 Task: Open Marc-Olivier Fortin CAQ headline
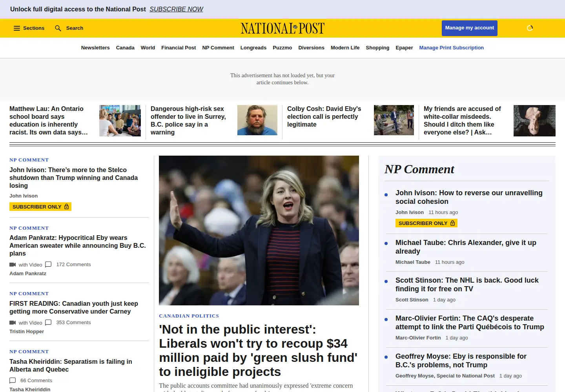click(x=470, y=323)
